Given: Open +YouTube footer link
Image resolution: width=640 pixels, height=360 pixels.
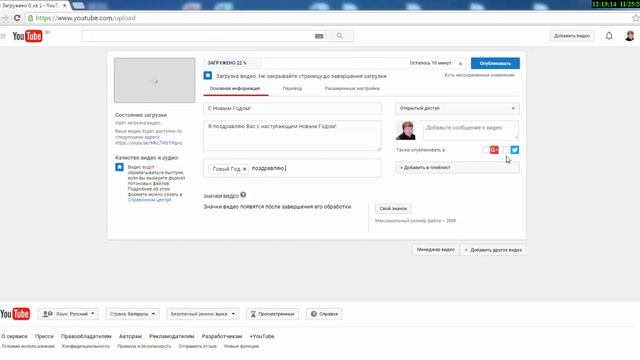Looking at the screenshot, I should click(x=262, y=336).
